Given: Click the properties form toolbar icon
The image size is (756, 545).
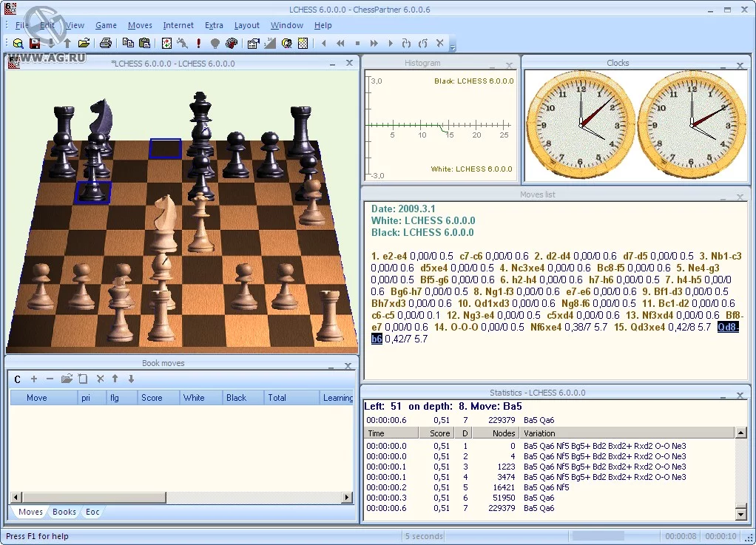Looking at the screenshot, I should click(x=253, y=44).
